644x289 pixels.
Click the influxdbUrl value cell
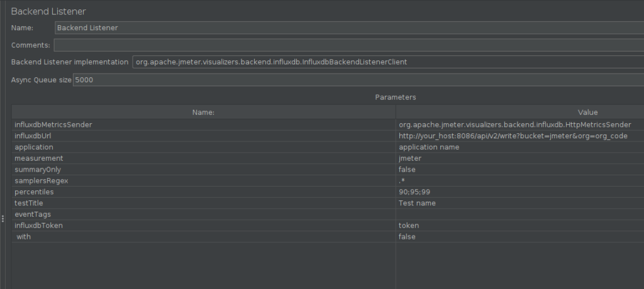point(520,136)
